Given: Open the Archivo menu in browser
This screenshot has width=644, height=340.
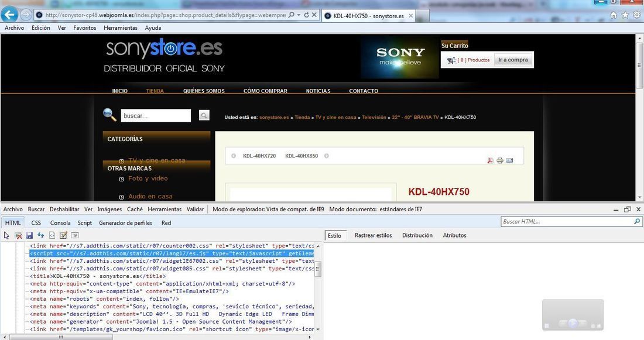Looking at the screenshot, I should point(15,28).
